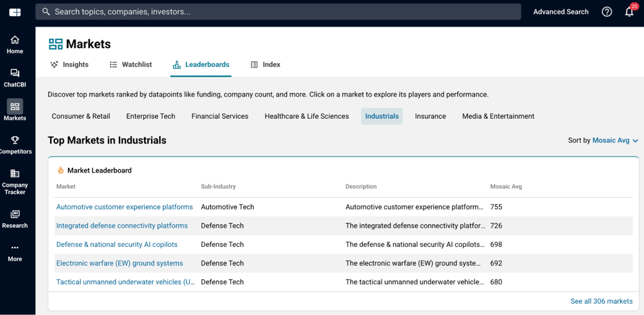Switch to the Index tab

265,64
